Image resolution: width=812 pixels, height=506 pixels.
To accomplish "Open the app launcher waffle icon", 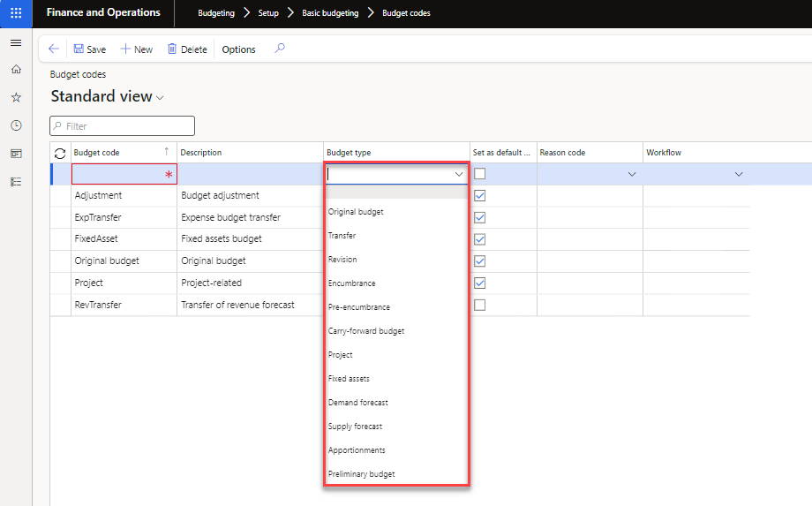I will [16, 13].
